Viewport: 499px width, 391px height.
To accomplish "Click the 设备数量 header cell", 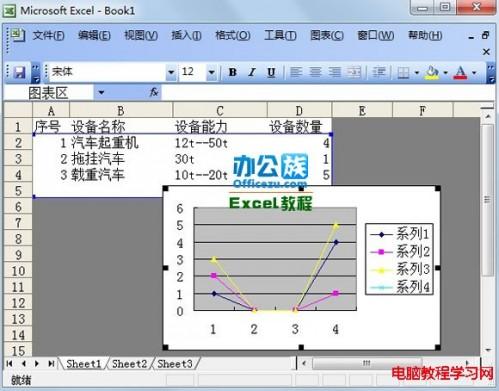I will tap(299, 127).
